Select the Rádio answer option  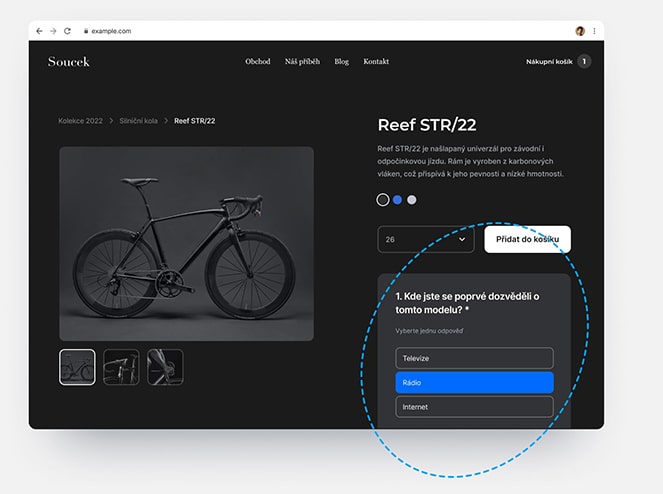474,383
